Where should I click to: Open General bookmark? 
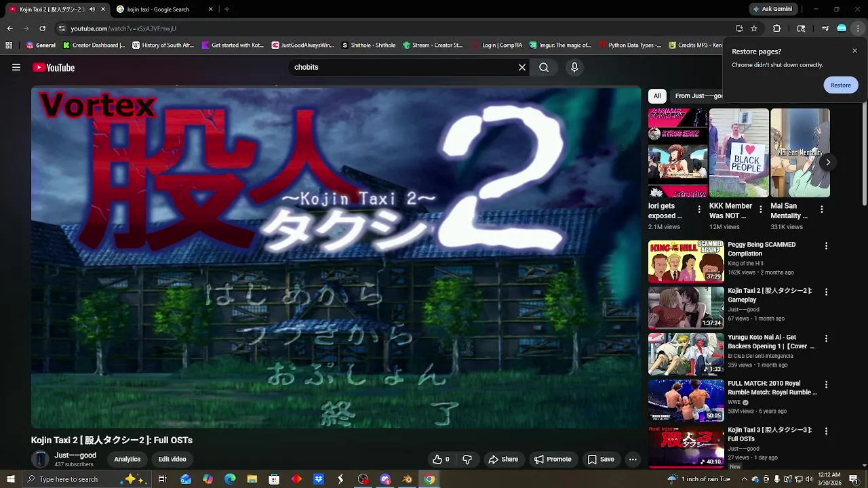pyautogui.click(x=41, y=45)
